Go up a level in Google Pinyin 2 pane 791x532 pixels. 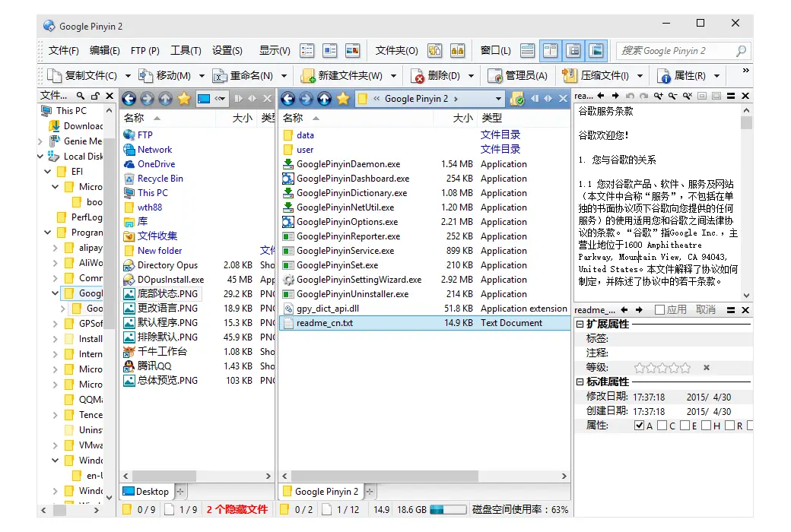pos(324,99)
